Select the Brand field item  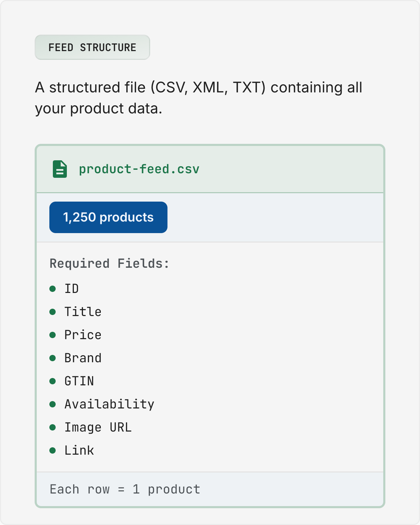[x=83, y=358]
